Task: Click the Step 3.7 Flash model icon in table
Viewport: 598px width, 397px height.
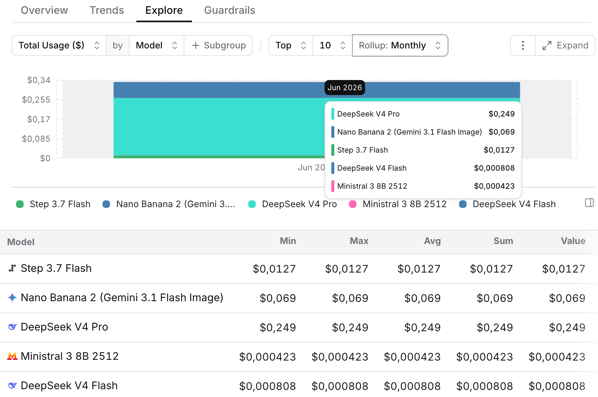Action: (x=12, y=268)
